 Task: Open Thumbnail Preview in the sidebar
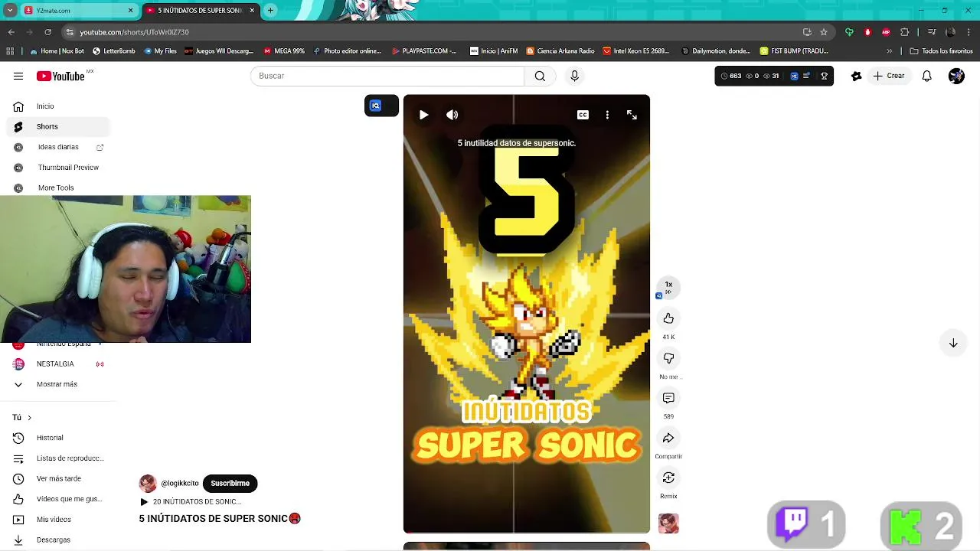click(x=58, y=167)
